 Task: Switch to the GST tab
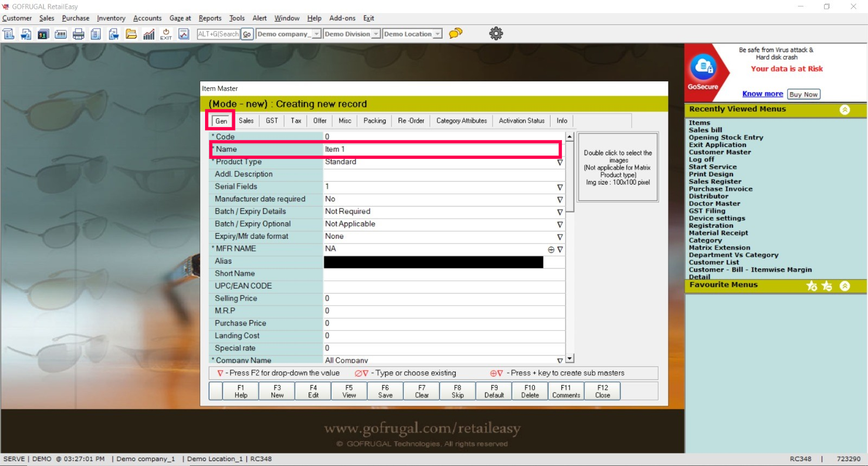[272, 121]
